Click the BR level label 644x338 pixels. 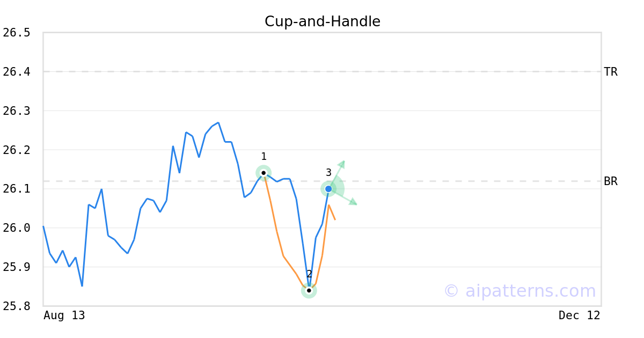(610, 181)
